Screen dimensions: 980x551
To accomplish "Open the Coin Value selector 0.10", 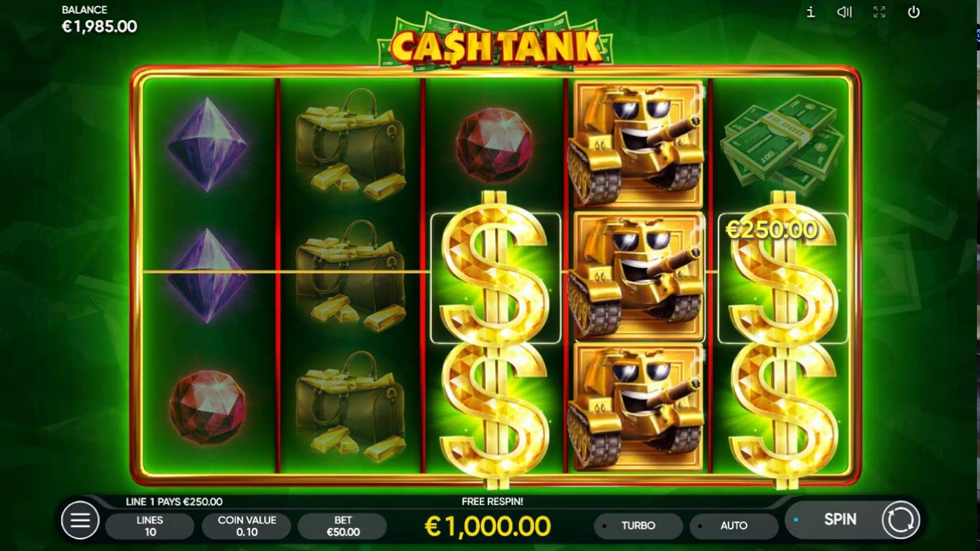I will (x=247, y=526).
